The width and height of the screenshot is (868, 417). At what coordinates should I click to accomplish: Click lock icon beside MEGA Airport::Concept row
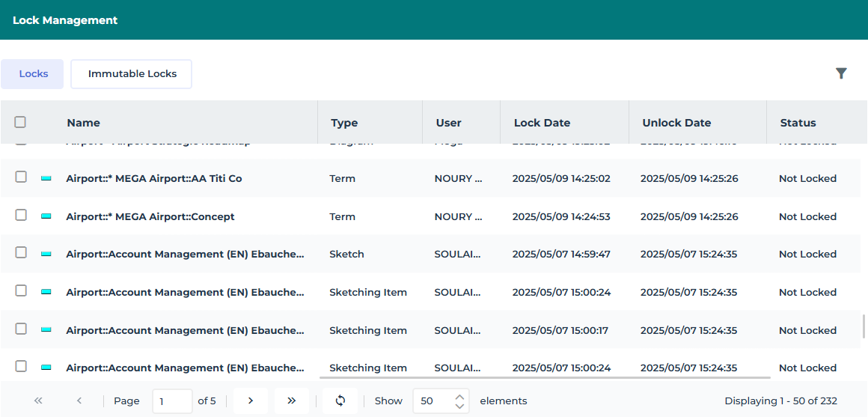pyautogui.click(x=46, y=216)
